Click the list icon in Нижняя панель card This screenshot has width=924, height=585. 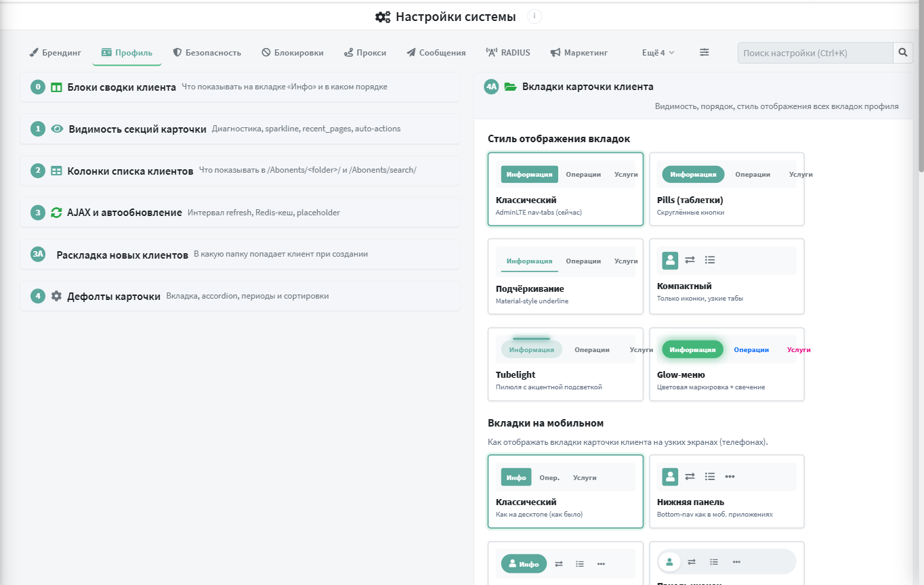(x=710, y=477)
